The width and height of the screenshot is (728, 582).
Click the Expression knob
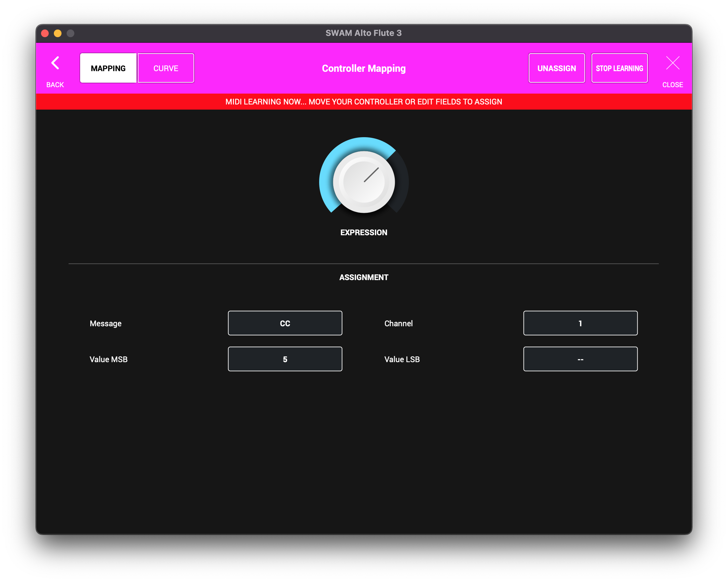[364, 182]
